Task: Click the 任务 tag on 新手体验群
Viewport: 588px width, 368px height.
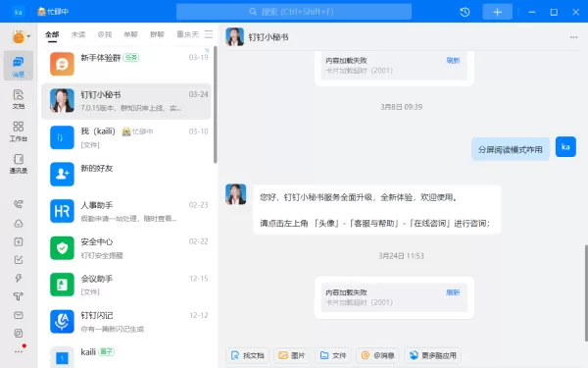Action: click(131, 58)
